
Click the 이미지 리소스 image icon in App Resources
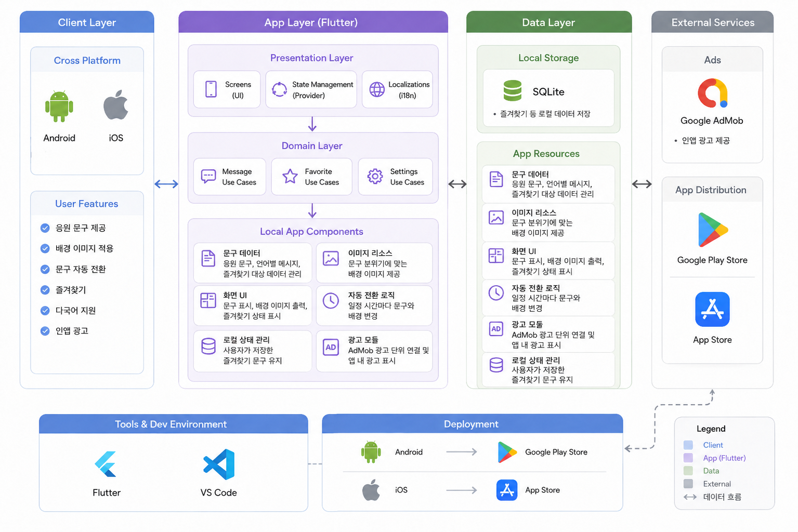coord(496,217)
